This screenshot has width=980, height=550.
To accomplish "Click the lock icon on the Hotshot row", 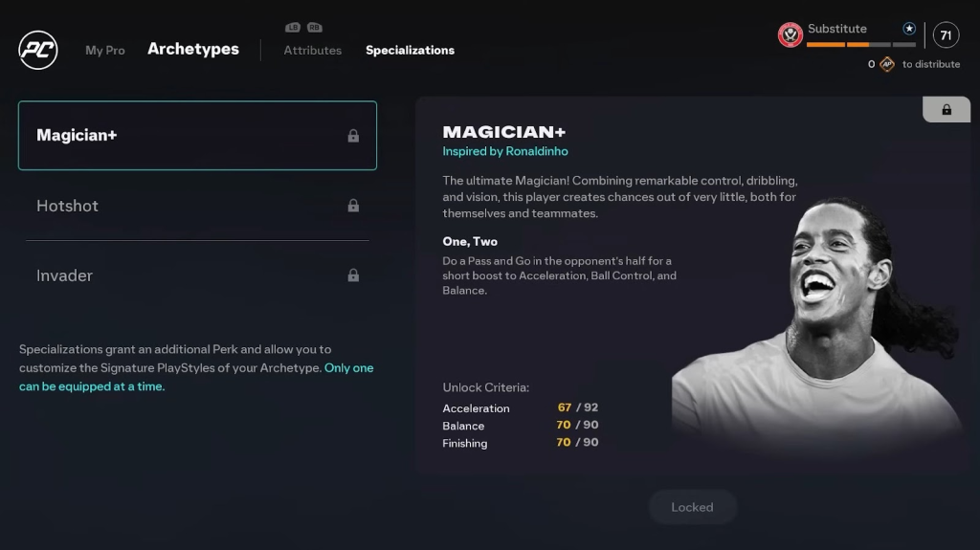I will point(353,206).
